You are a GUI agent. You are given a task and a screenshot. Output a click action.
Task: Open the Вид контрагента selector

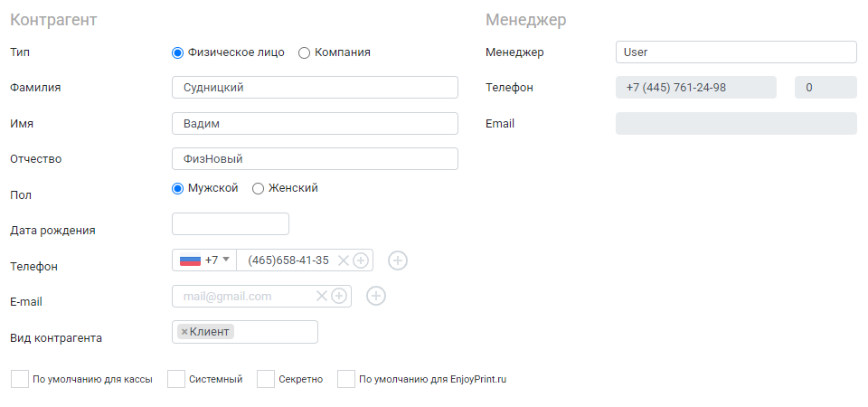pos(245,332)
